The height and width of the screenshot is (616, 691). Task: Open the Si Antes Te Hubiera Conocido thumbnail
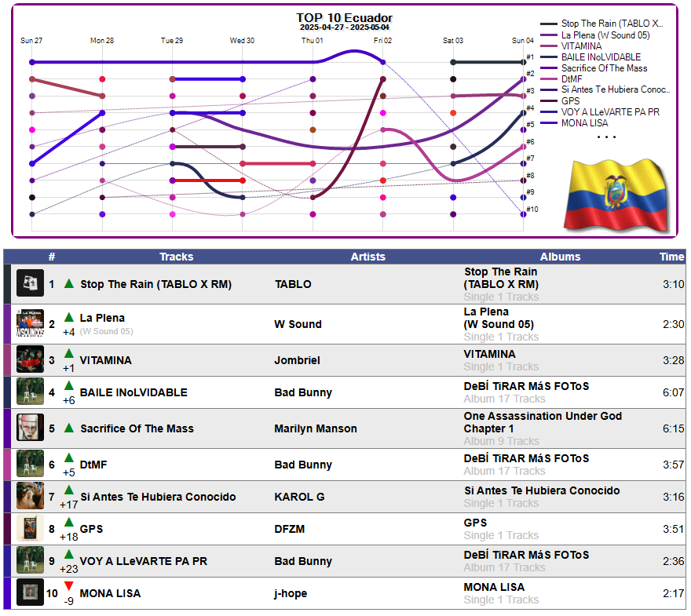[30, 496]
